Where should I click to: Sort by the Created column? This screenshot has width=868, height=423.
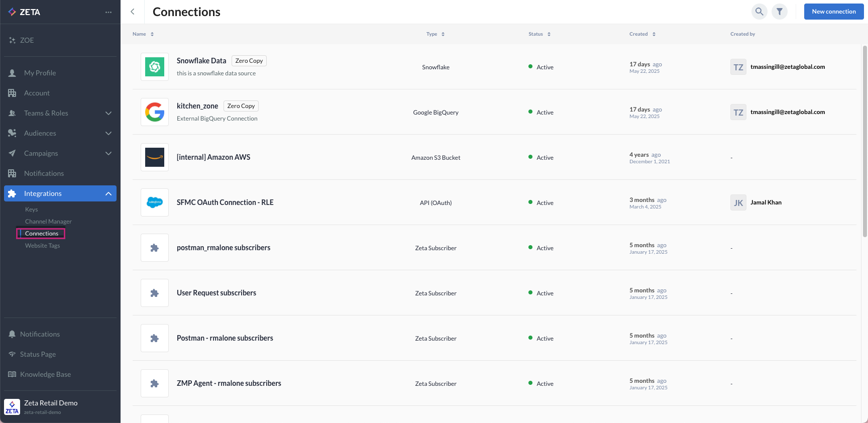click(x=642, y=34)
